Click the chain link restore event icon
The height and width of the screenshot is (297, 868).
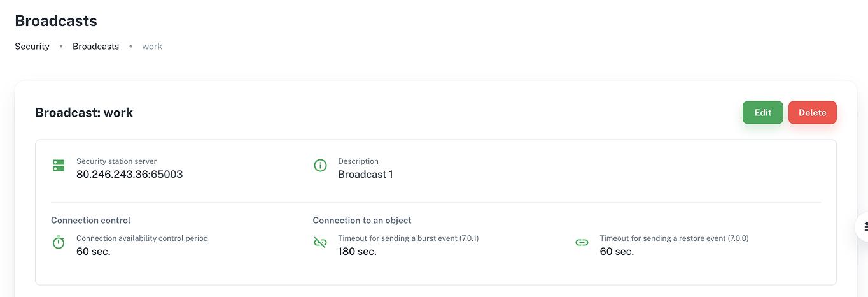[x=582, y=243]
